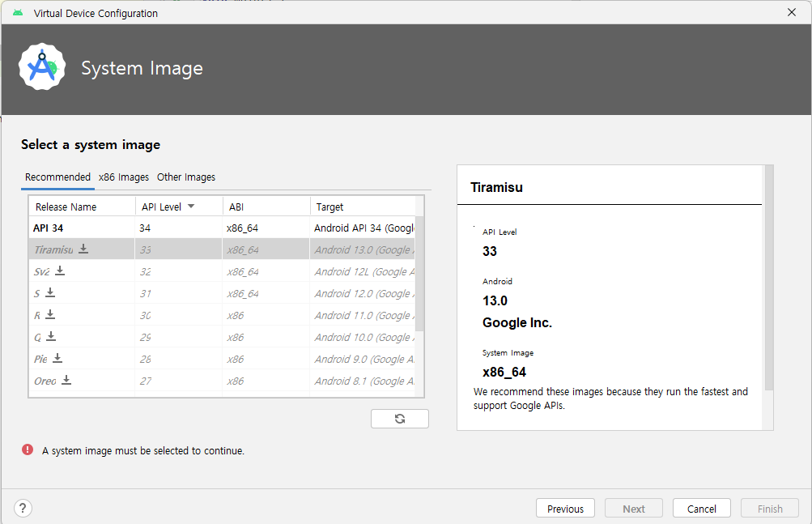Select Android API 34 target cell
The width and height of the screenshot is (812, 524).
click(363, 228)
